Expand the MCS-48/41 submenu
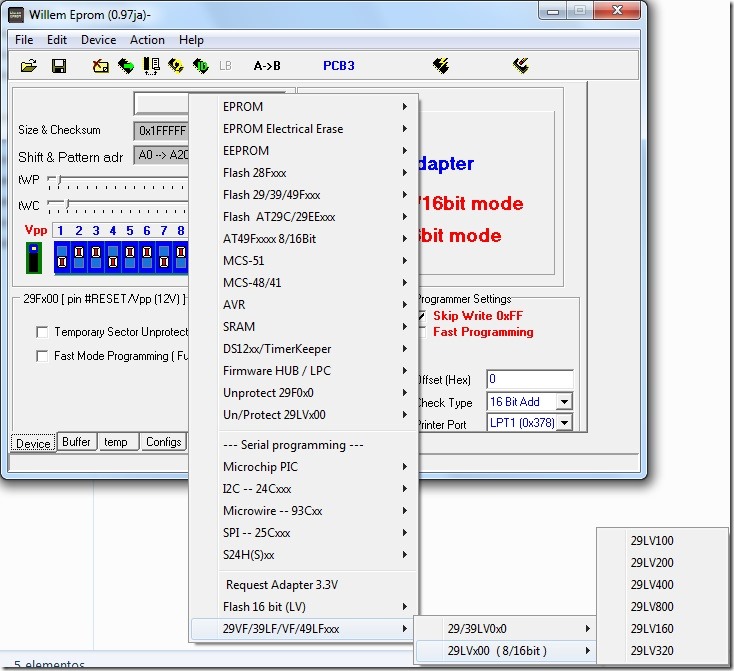Screen dimensions: 734x671 point(304,283)
